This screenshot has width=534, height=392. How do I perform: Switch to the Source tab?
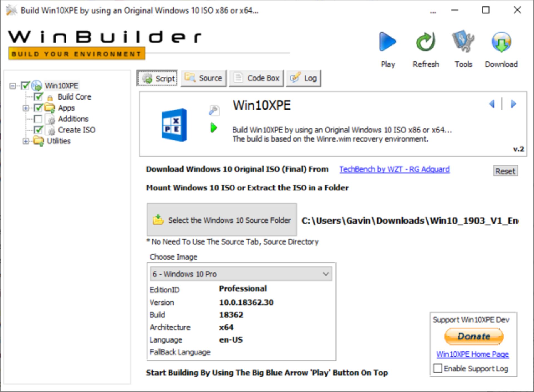tap(204, 78)
